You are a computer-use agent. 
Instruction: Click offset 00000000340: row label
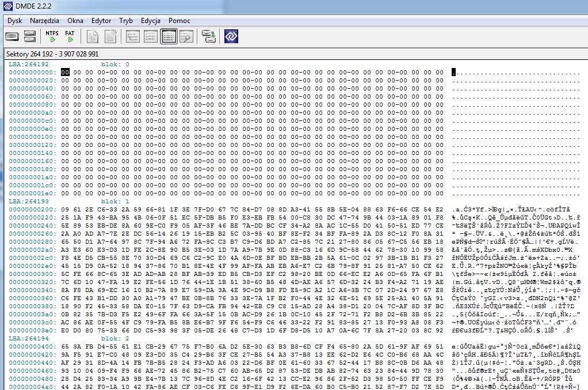(33, 290)
